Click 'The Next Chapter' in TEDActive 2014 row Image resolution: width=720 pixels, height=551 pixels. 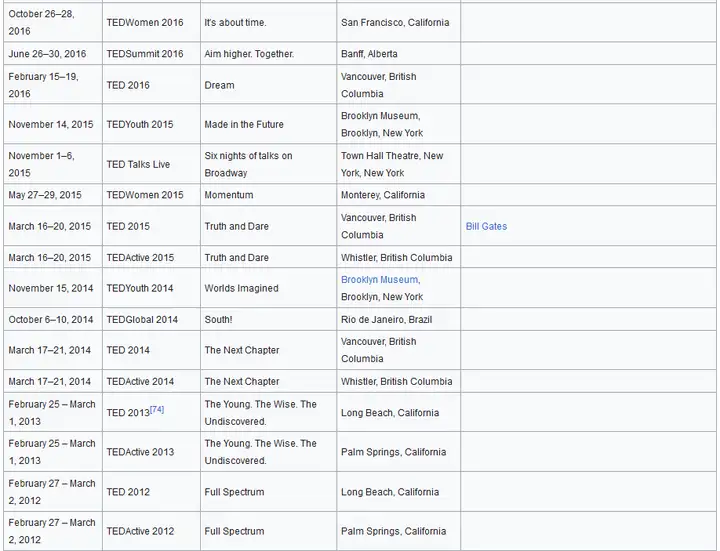(242, 382)
